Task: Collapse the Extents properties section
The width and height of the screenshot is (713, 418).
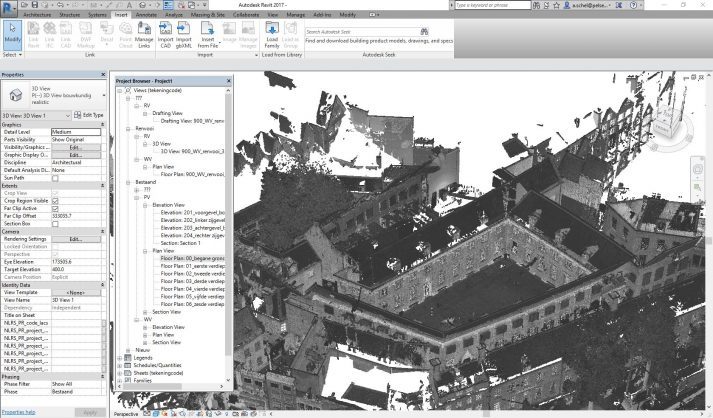Action: 103,186
